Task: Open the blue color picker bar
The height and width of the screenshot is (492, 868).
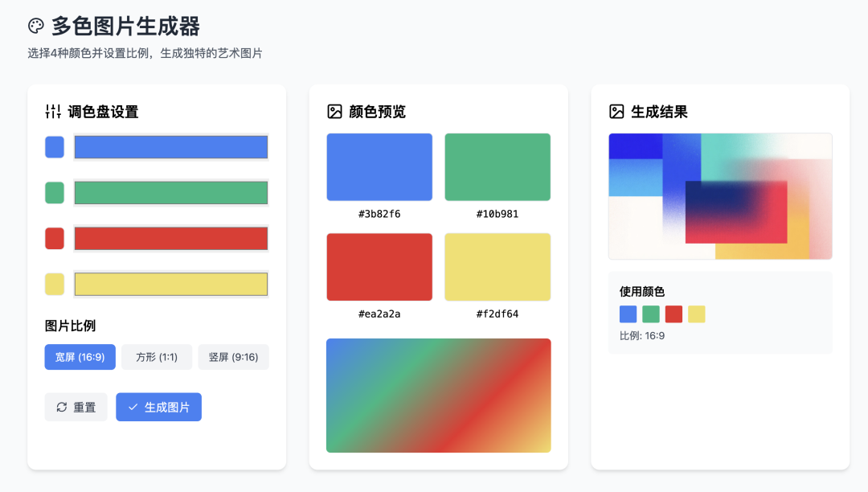Action: coord(171,147)
